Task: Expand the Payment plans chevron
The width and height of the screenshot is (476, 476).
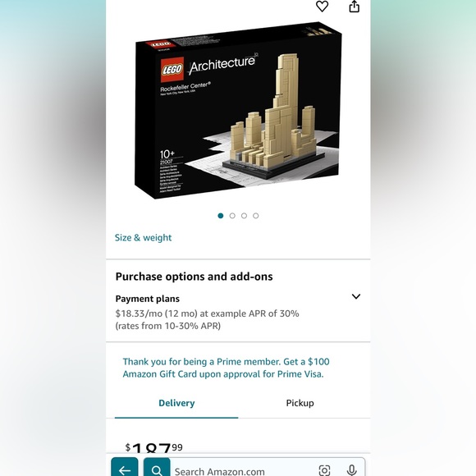Action: click(x=356, y=296)
